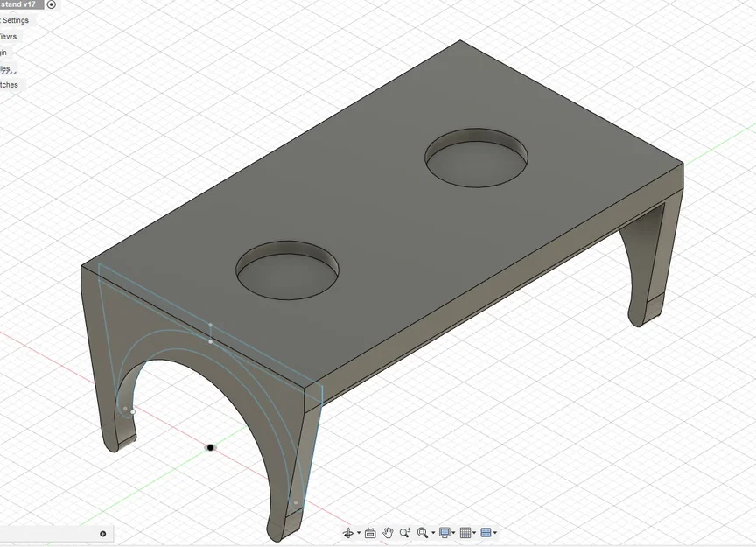Expand the Grid and Snaps dropdown arrow
Image resolution: width=756 pixels, height=547 pixels.
pyautogui.click(x=474, y=533)
